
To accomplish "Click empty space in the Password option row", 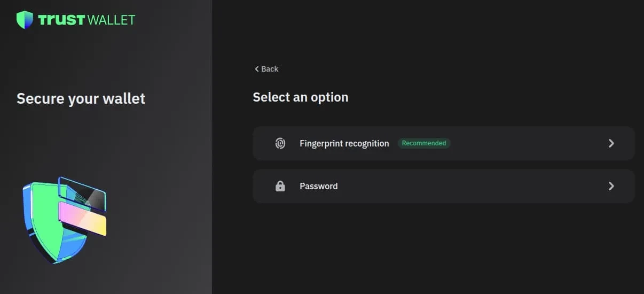I will pos(470,186).
